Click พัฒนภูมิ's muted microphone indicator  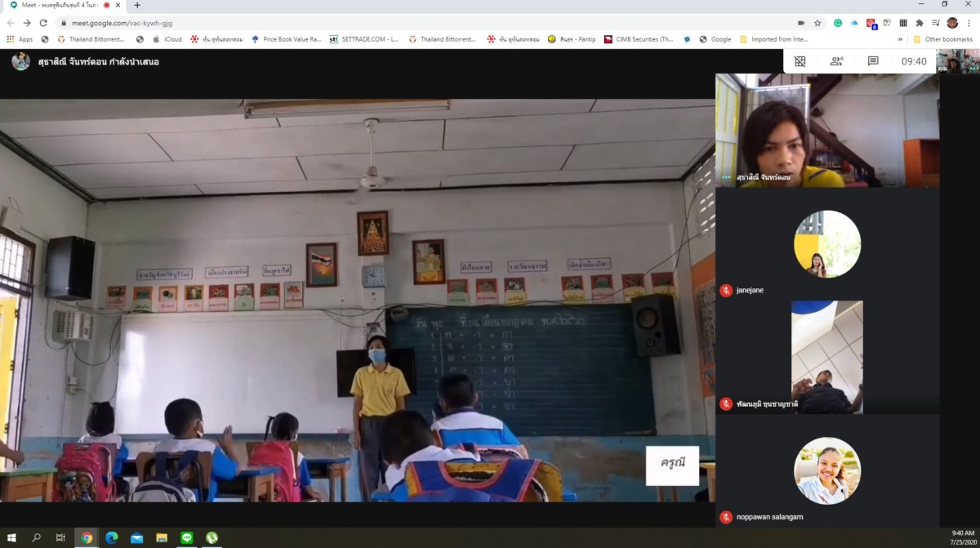pyautogui.click(x=725, y=403)
